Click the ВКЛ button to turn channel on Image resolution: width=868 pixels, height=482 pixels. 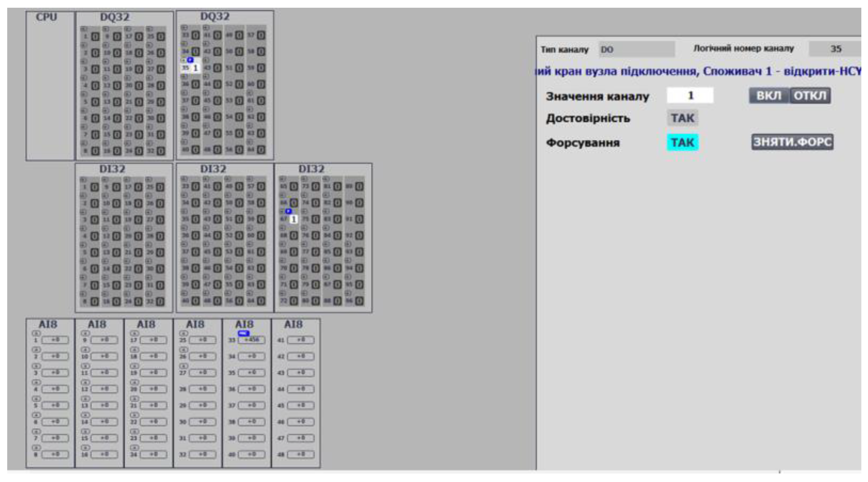click(768, 96)
